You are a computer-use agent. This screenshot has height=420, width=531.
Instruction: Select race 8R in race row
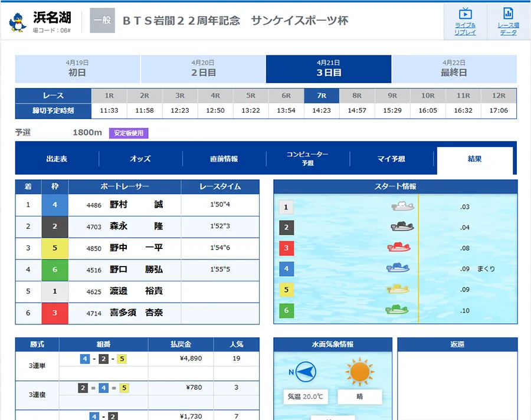[x=357, y=96]
